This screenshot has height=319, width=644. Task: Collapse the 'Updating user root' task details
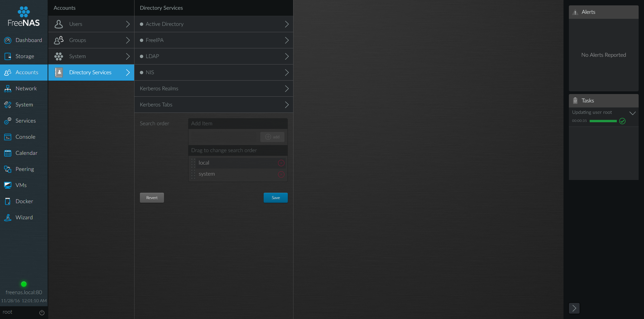[x=633, y=113]
